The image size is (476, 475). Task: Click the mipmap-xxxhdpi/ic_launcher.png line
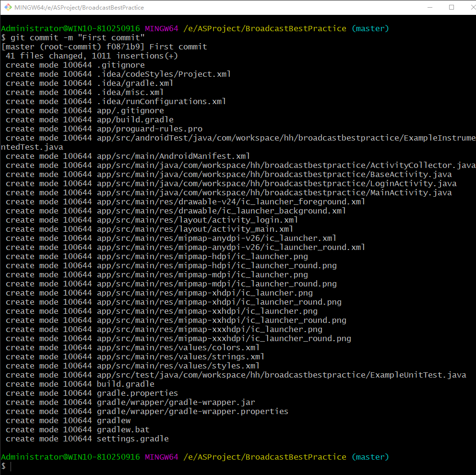pos(164,329)
